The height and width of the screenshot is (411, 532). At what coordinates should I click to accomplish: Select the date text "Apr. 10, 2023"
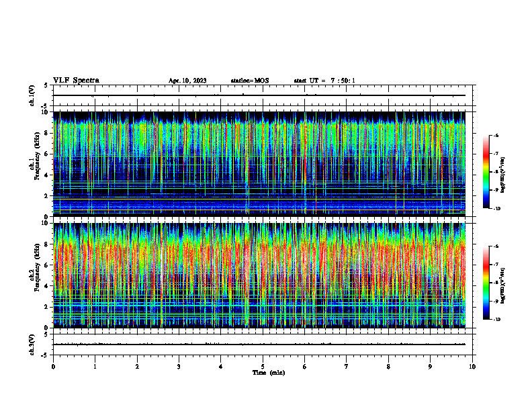point(187,81)
